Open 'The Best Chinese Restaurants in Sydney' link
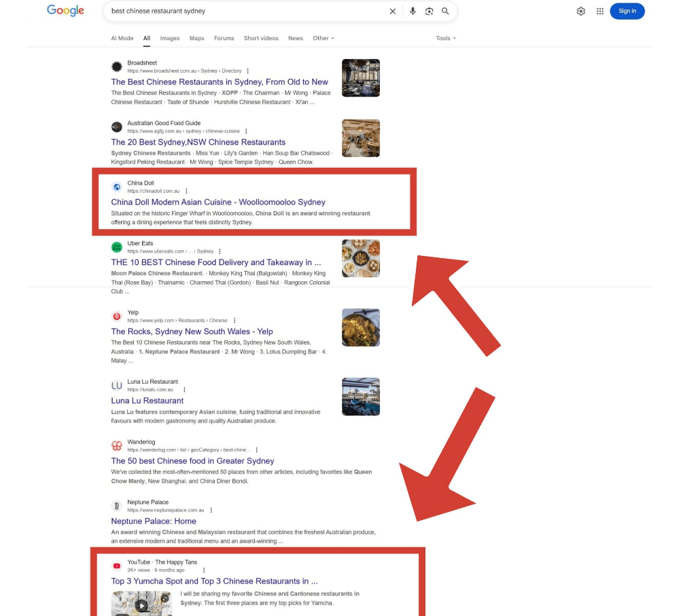679x616 pixels. click(220, 81)
